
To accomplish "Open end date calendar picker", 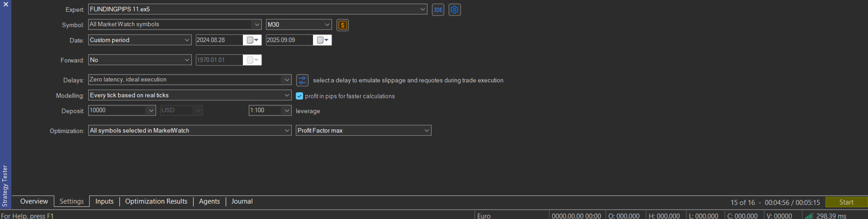I will [323, 40].
